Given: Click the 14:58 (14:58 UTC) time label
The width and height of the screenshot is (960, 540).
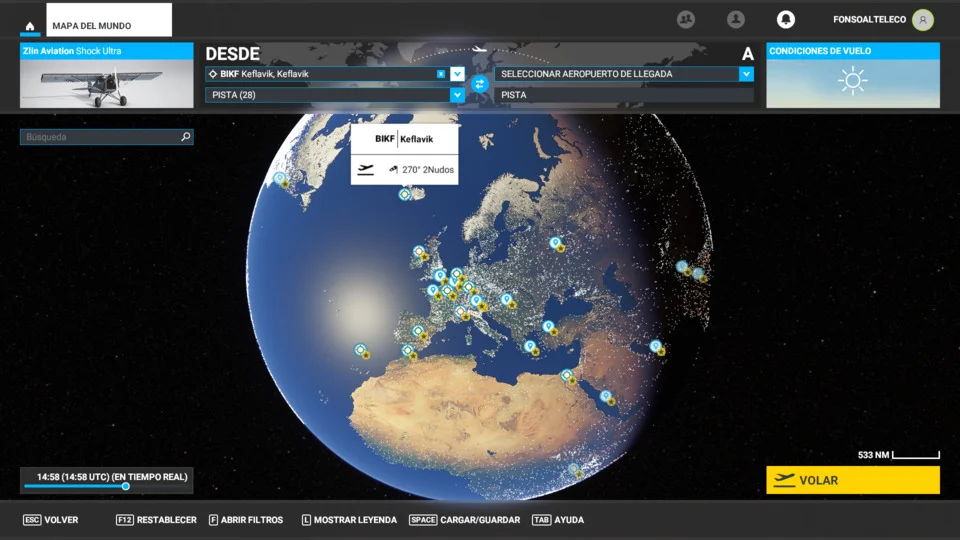Looking at the screenshot, I should pyautogui.click(x=112, y=476).
